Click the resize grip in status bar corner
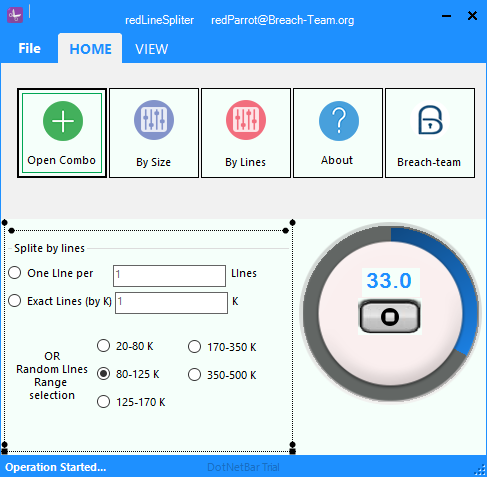 pos(480,470)
